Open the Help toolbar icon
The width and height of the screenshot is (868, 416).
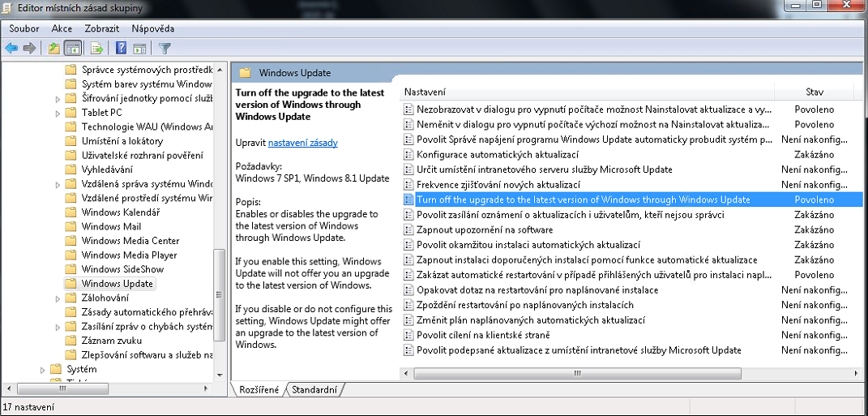coord(122,48)
